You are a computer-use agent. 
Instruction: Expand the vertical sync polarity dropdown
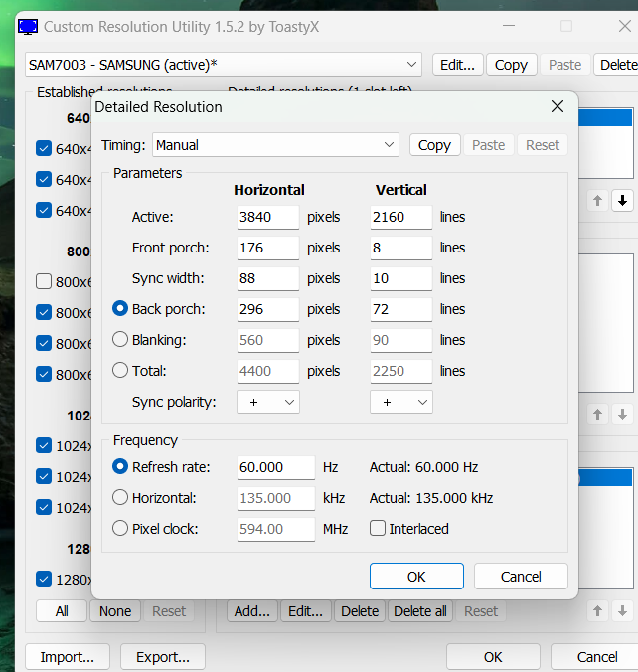(x=400, y=402)
